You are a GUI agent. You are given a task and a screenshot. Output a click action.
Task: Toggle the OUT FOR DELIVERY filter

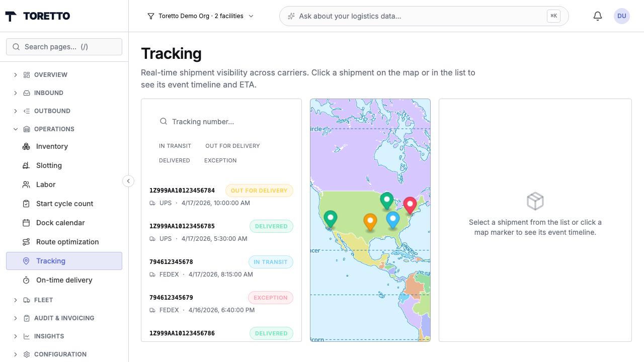coord(232,146)
